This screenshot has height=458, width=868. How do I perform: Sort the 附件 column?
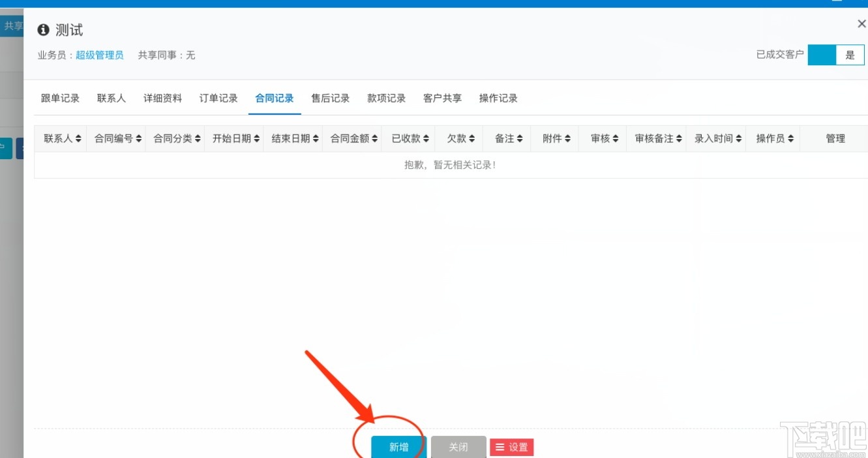(x=566, y=138)
